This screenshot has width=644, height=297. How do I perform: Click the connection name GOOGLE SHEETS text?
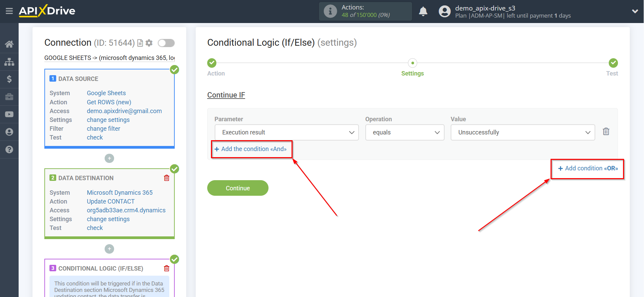pos(109,58)
